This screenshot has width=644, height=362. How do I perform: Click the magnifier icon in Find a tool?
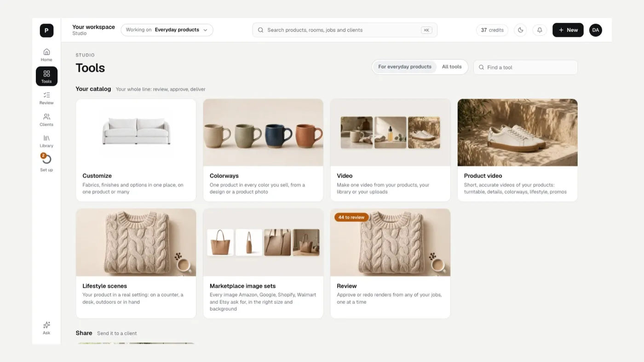(481, 67)
